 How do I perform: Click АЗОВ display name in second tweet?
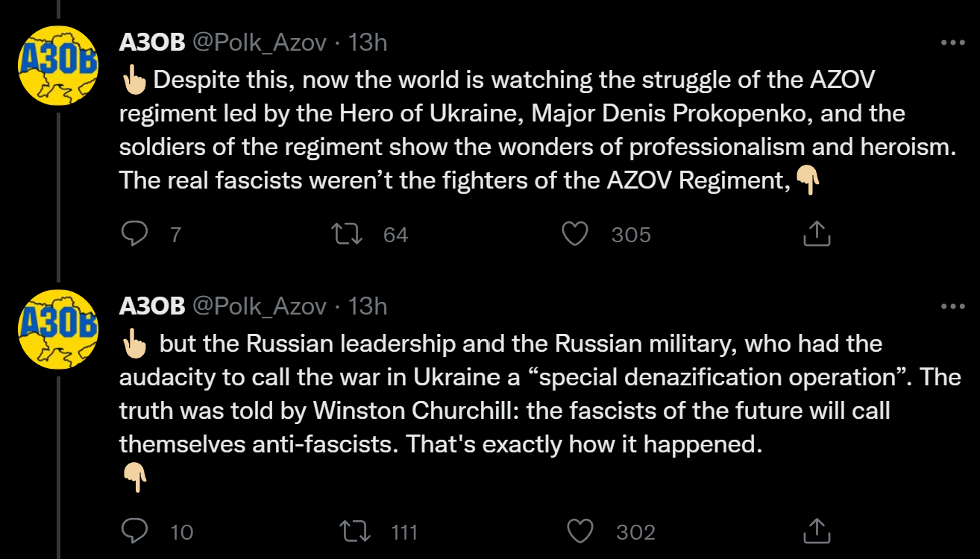152,306
